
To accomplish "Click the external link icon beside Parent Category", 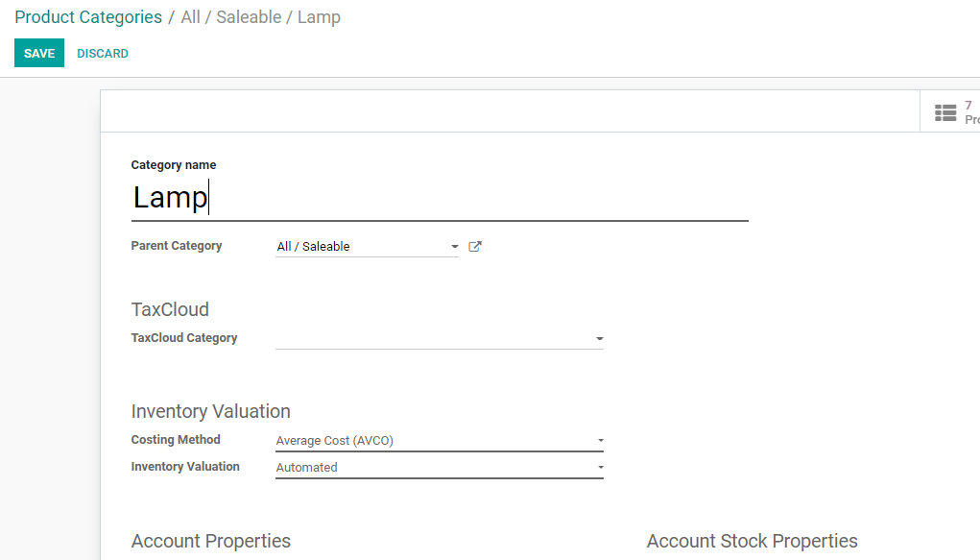I will pos(475,247).
